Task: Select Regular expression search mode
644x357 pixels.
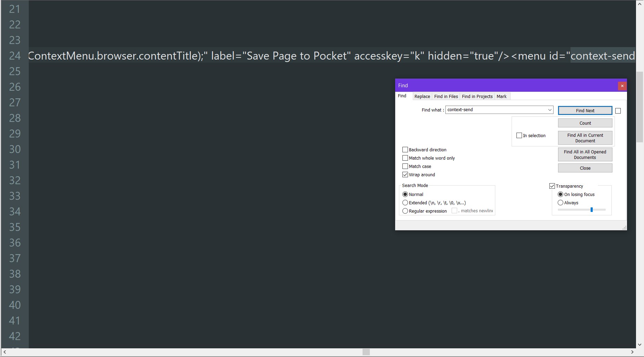Action: [x=405, y=211]
